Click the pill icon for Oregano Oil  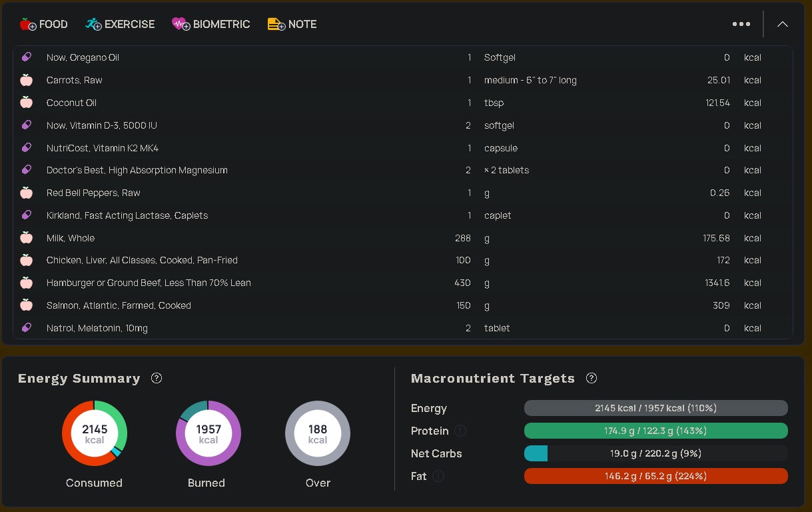[27, 57]
